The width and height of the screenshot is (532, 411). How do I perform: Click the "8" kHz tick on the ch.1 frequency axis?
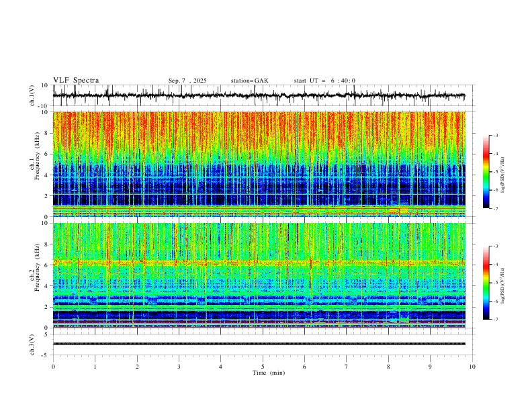point(46,133)
